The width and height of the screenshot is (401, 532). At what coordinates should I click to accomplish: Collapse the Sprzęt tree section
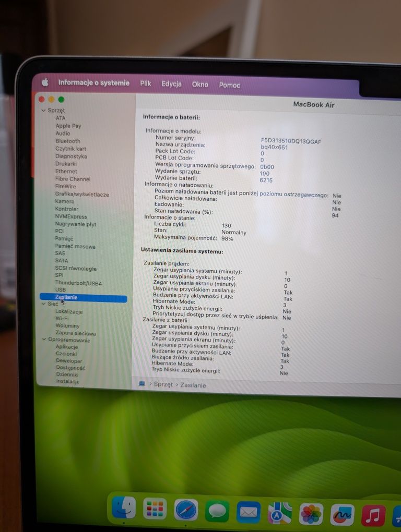click(43, 110)
